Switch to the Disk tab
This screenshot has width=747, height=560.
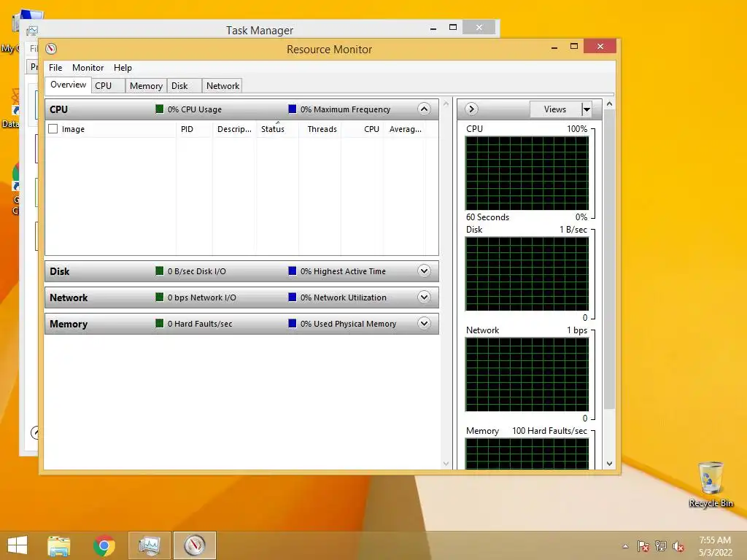pos(185,86)
